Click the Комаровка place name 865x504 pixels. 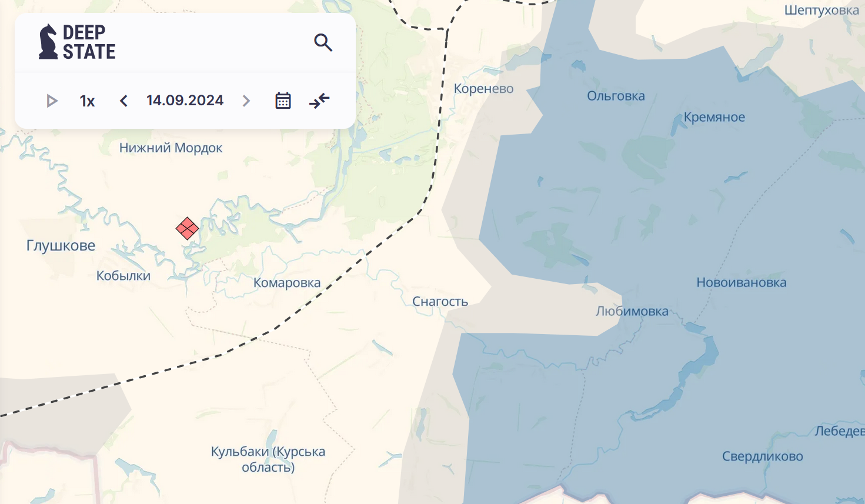point(287,283)
